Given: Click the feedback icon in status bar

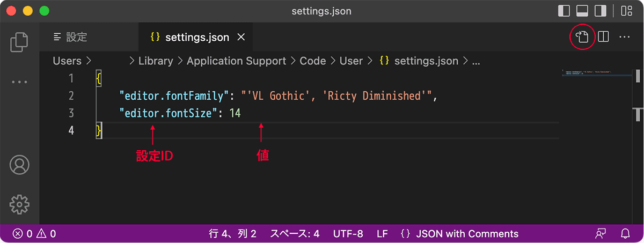Looking at the screenshot, I should (x=601, y=234).
